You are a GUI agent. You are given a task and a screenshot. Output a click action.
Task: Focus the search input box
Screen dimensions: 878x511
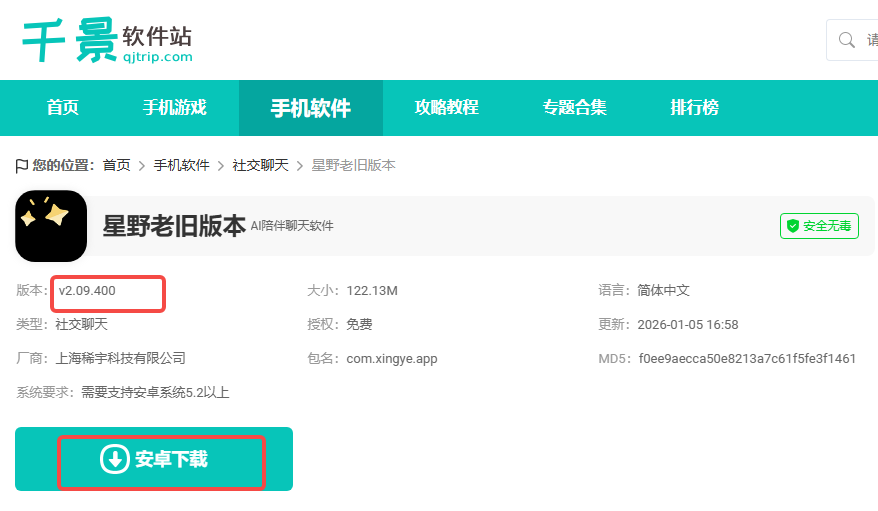coord(870,40)
